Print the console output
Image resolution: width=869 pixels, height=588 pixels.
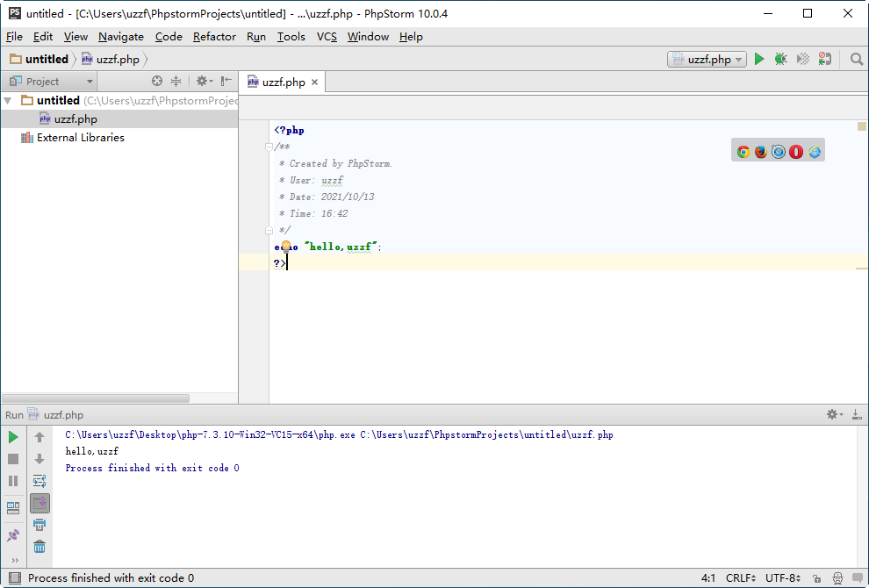39,525
